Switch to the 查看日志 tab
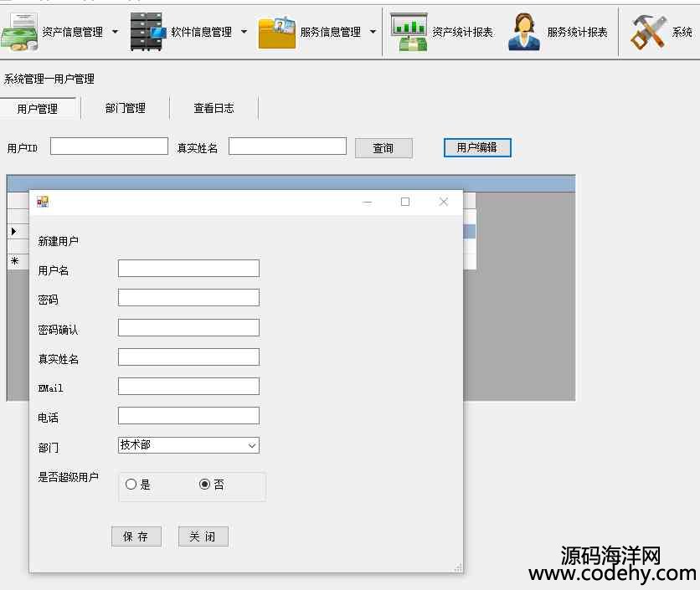700x590 pixels. pyautogui.click(x=214, y=108)
